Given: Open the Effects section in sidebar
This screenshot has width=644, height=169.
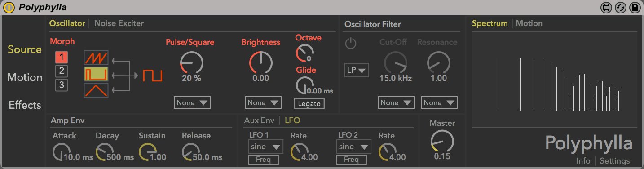Looking at the screenshot, I should [x=25, y=105].
